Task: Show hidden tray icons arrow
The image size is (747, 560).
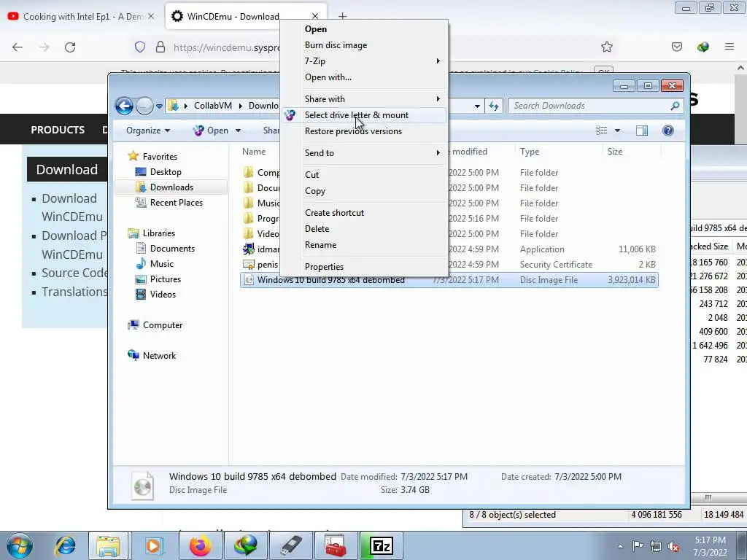Action: coord(620,546)
